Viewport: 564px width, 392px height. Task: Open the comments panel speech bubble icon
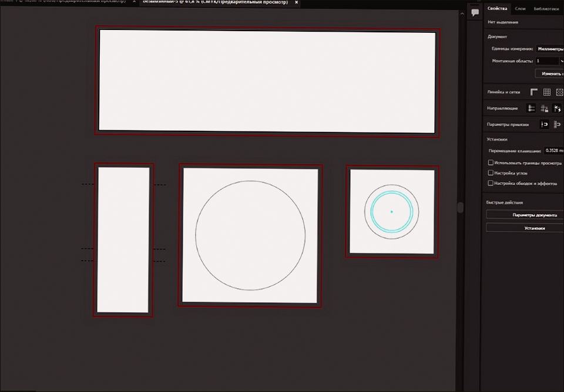pos(475,12)
